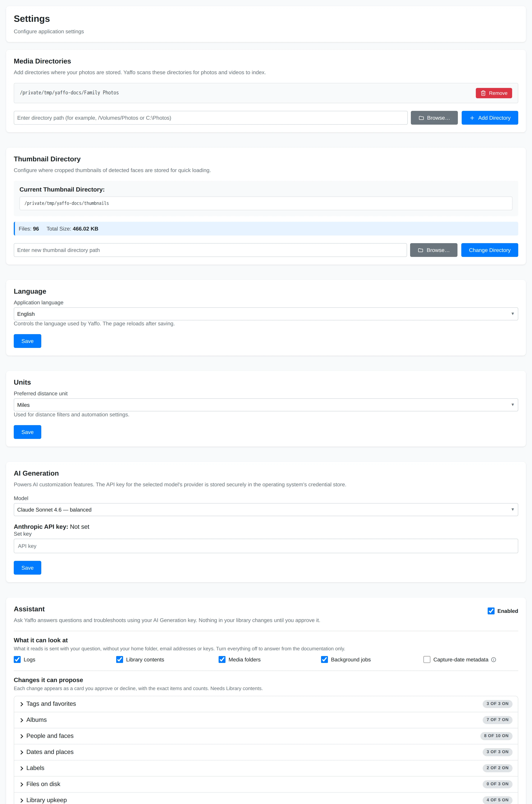Click the 'Files: 96' text
Image resolution: width=532 pixels, height=804 pixels.
point(29,229)
